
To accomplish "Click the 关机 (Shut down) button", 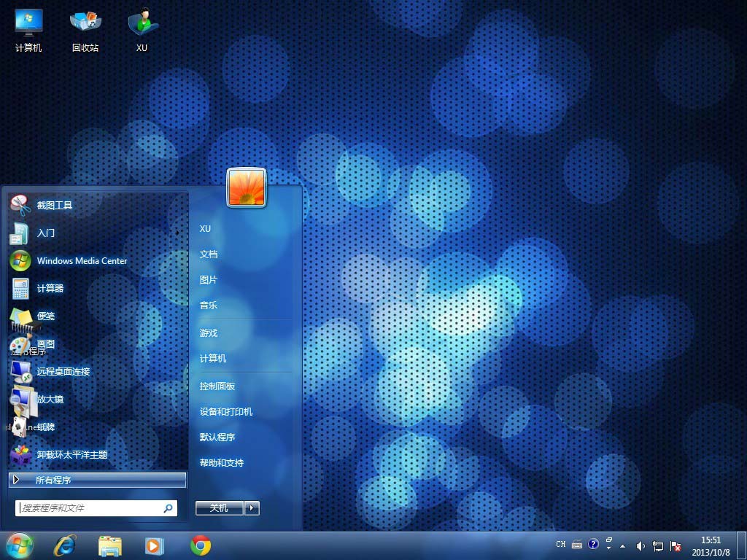I will click(x=219, y=508).
